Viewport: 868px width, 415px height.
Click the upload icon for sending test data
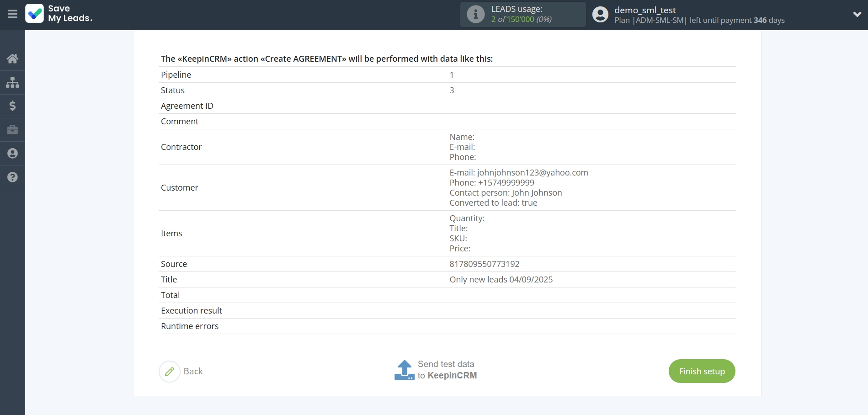(405, 370)
